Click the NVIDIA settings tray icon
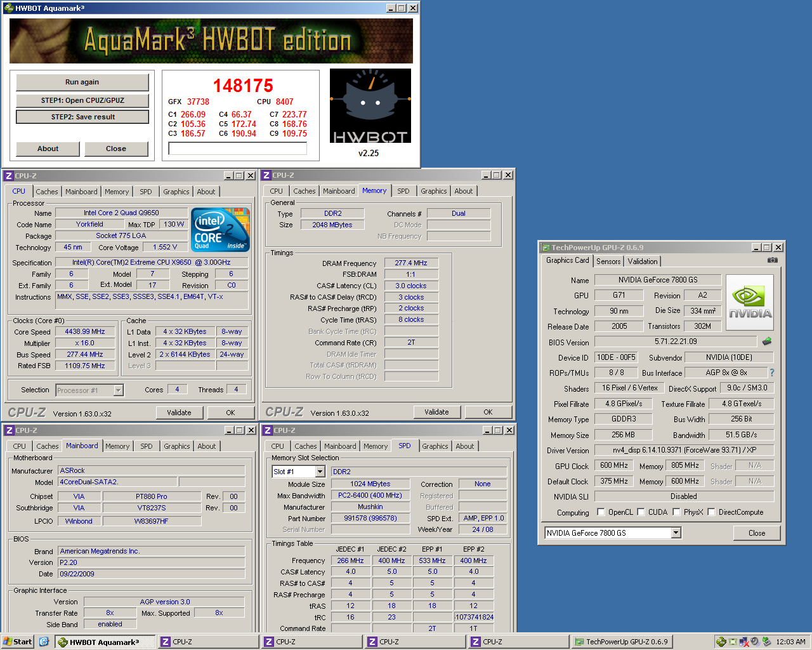Screen dimensions: 812x650 click(x=721, y=642)
